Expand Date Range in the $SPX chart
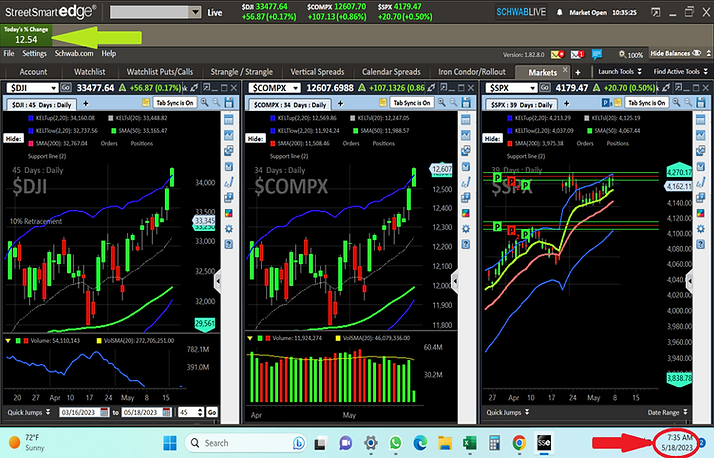The height and width of the screenshot is (458, 714). tap(668, 412)
